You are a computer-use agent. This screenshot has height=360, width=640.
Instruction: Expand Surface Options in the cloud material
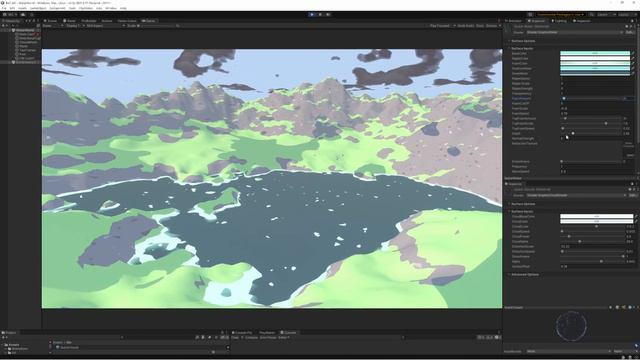coord(523,204)
